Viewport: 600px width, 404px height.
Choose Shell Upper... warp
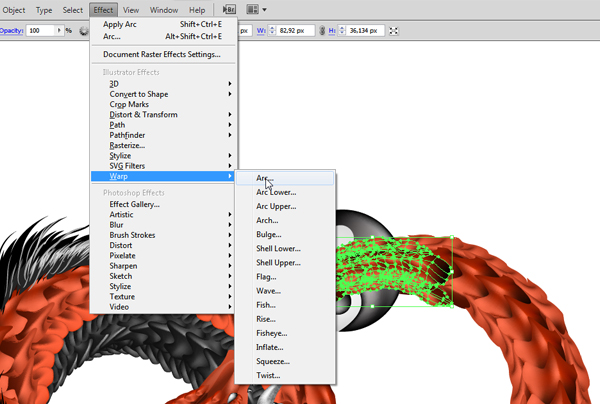tap(285, 263)
